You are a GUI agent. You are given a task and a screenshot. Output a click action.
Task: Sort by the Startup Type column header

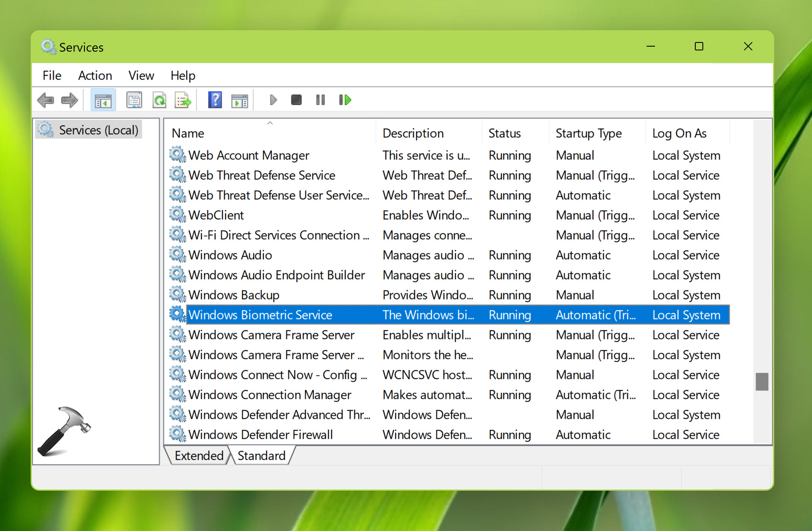coord(589,133)
